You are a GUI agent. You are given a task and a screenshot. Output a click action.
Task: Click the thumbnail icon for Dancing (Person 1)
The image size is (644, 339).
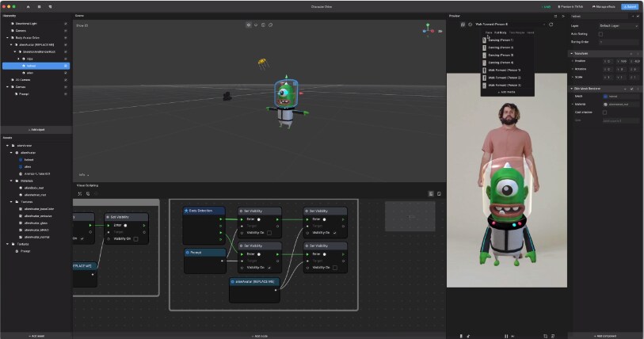coord(484,40)
